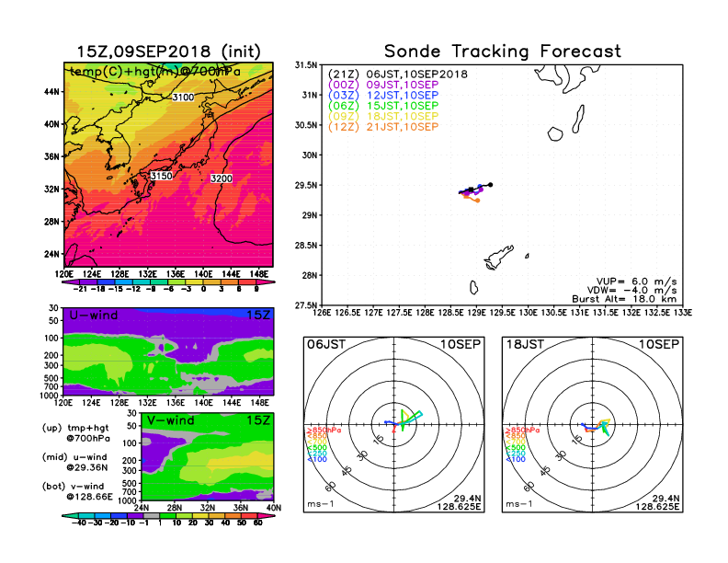Click the '44N' label on the 700hPa map
The height and width of the screenshot is (563, 728).
coord(51,92)
